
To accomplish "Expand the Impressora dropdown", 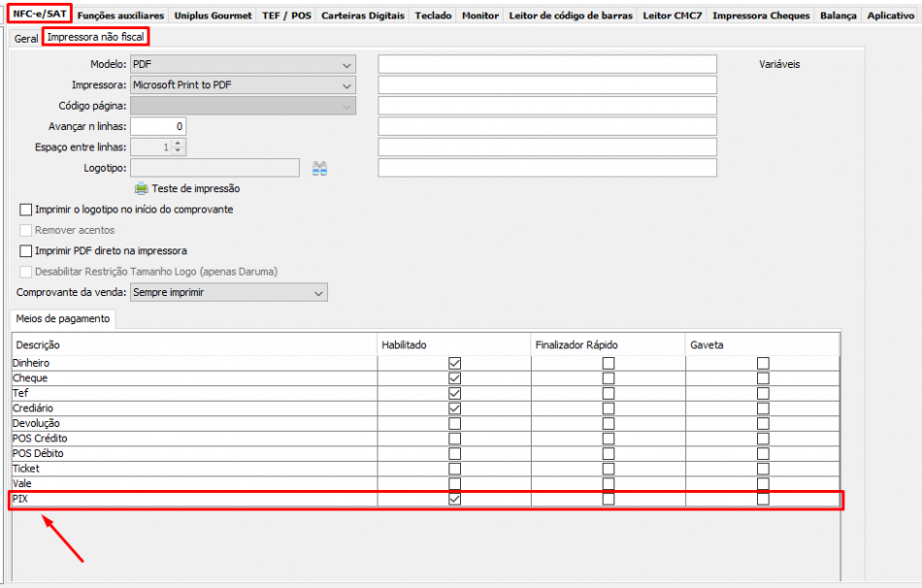I will tap(346, 85).
